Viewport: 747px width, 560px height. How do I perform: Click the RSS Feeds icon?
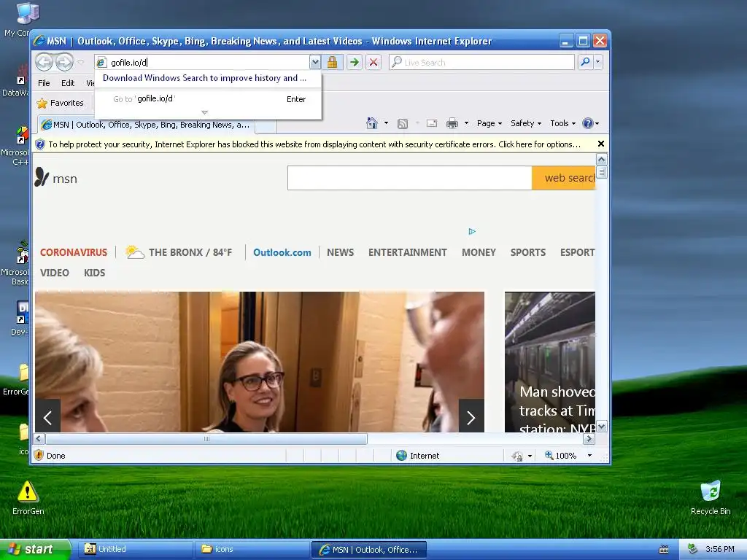tap(403, 124)
